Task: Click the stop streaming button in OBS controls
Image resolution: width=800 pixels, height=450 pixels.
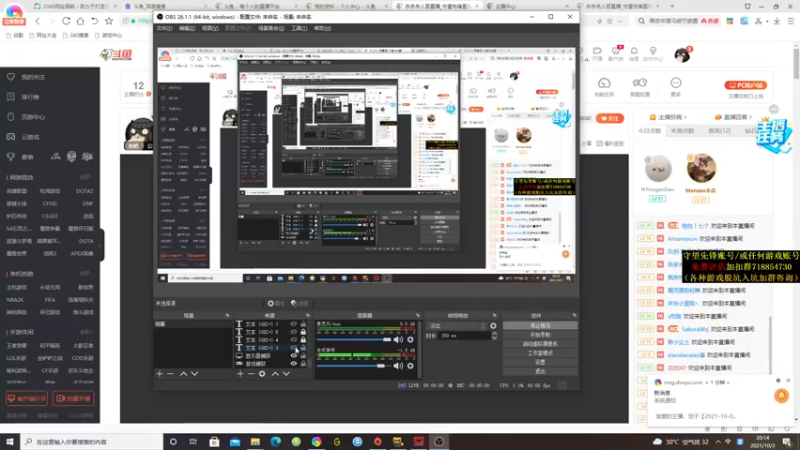Action: pyautogui.click(x=540, y=326)
